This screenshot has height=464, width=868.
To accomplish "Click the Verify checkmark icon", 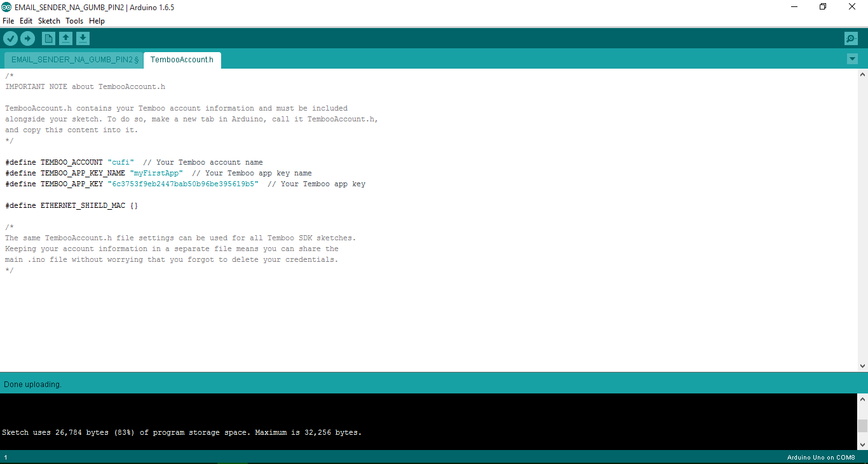I will pyautogui.click(x=10, y=39).
